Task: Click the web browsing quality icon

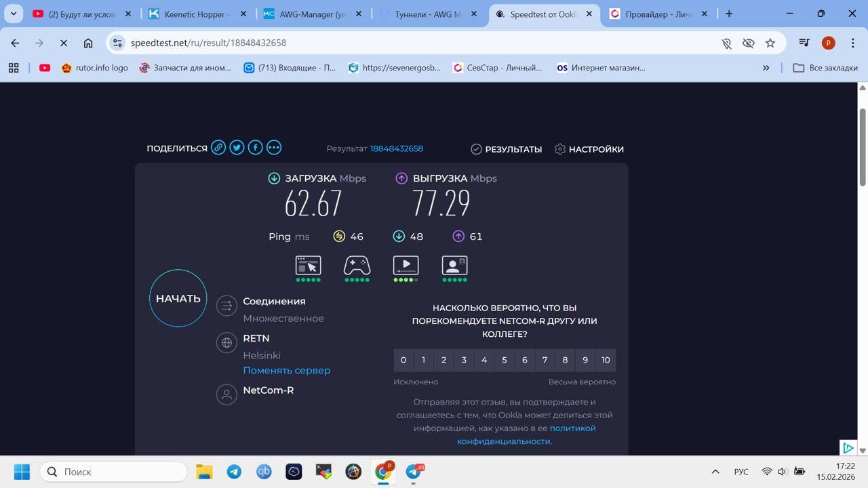Action: click(x=309, y=265)
